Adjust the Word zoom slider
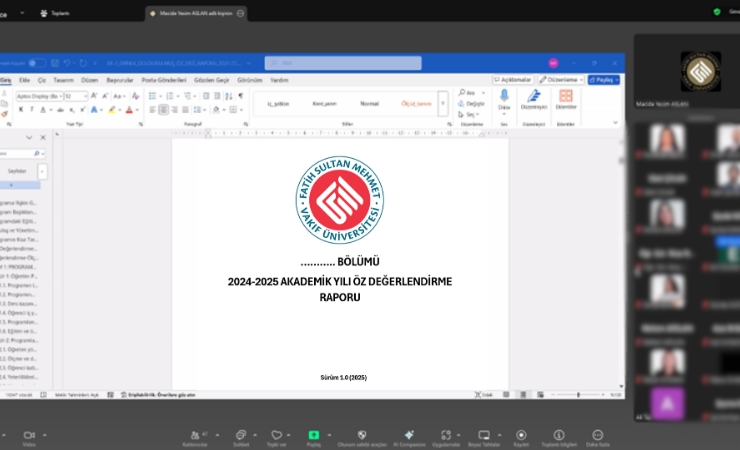 point(578,395)
